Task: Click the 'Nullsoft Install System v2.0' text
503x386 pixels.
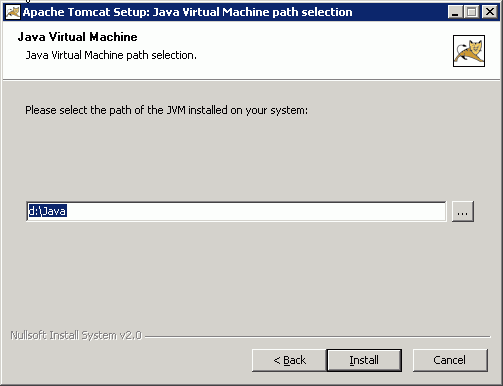Action: pos(76,335)
